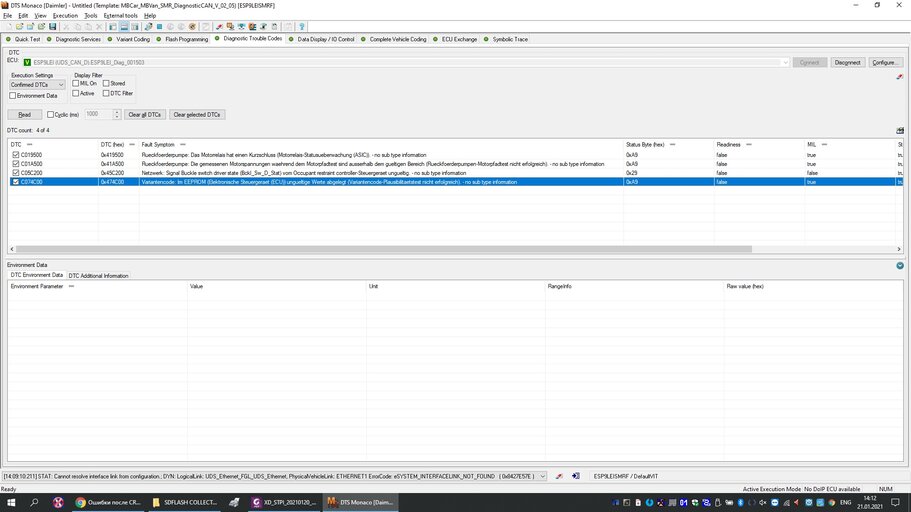Viewport: 911px width, 512px height.
Task: Click the muted volume tray icon
Action: click(x=762, y=502)
